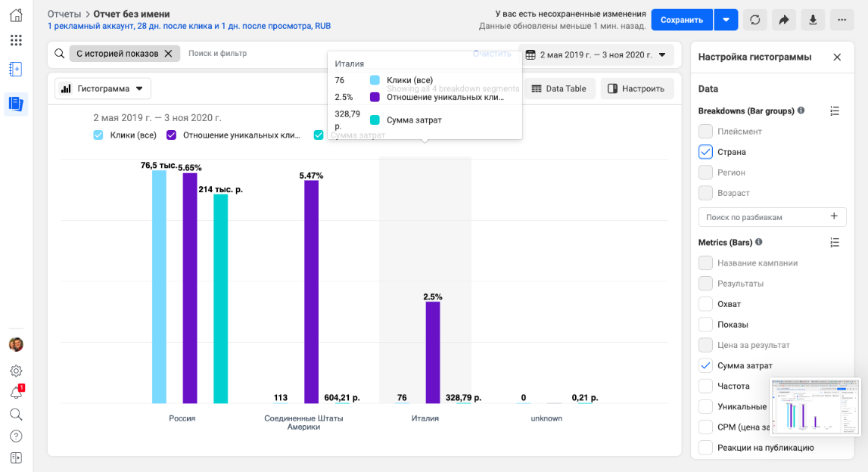Click the Настроить button
This screenshot has height=472, width=868.
click(636, 88)
